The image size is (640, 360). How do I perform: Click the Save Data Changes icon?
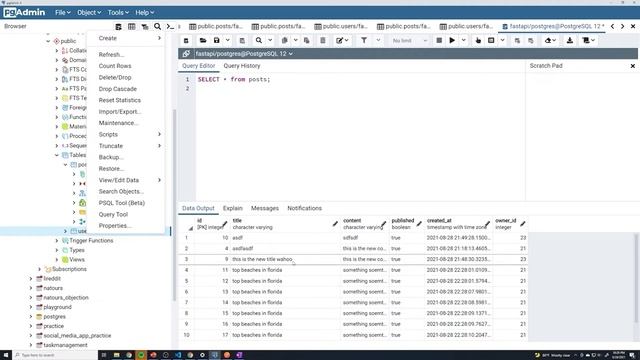[242, 40]
